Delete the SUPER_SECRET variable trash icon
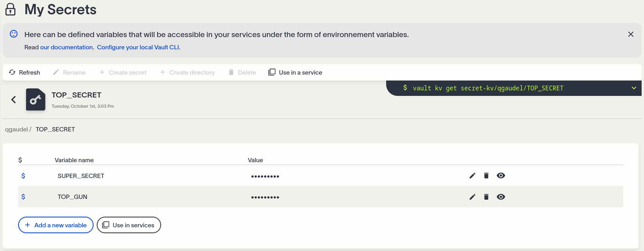 486,176
